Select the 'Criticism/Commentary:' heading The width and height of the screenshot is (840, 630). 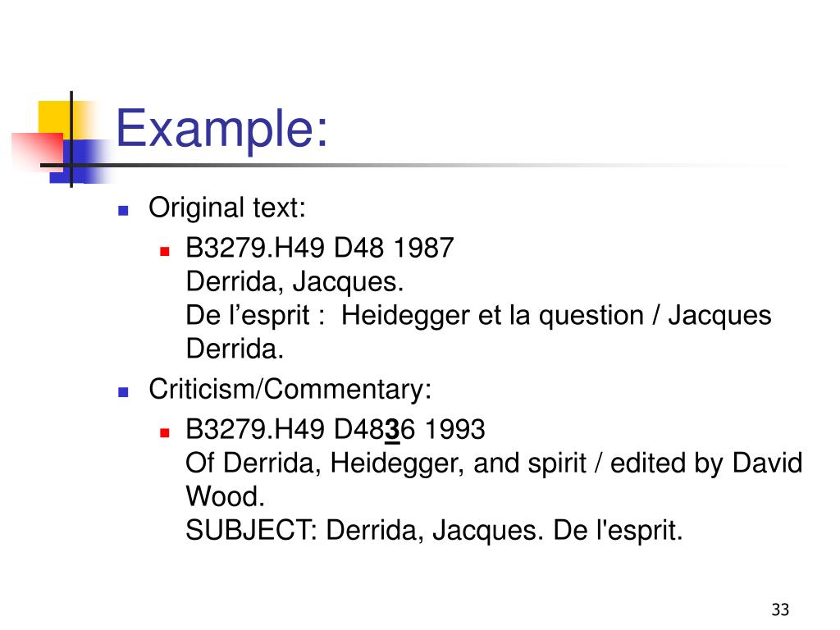pyautogui.click(x=290, y=389)
